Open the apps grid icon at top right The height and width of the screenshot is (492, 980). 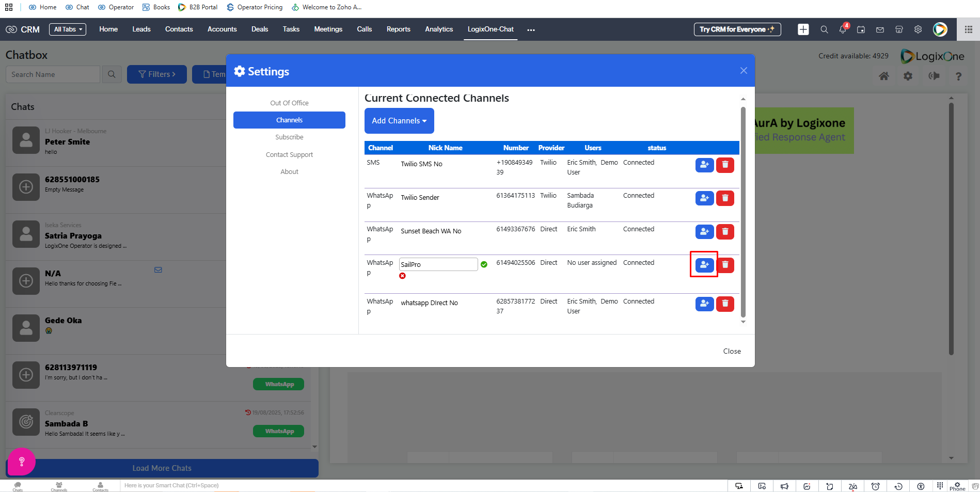coord(969,29)
